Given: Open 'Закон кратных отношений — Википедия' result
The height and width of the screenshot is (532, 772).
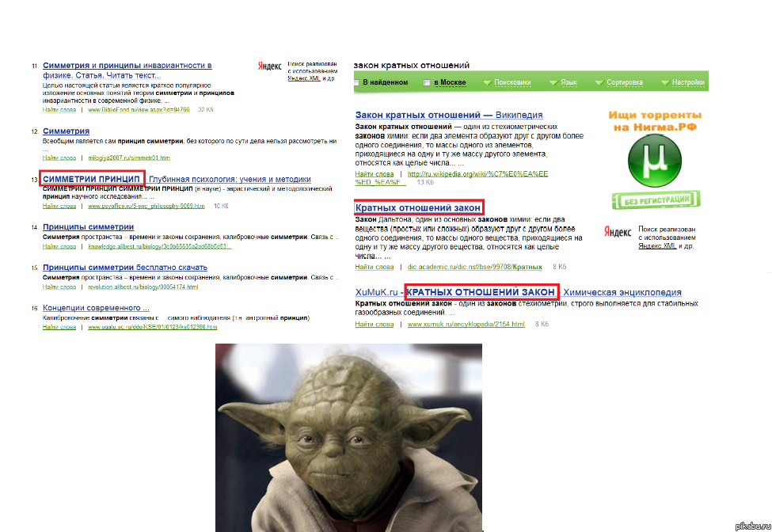Looking at the screenshot, I should [x=449, y=115].
